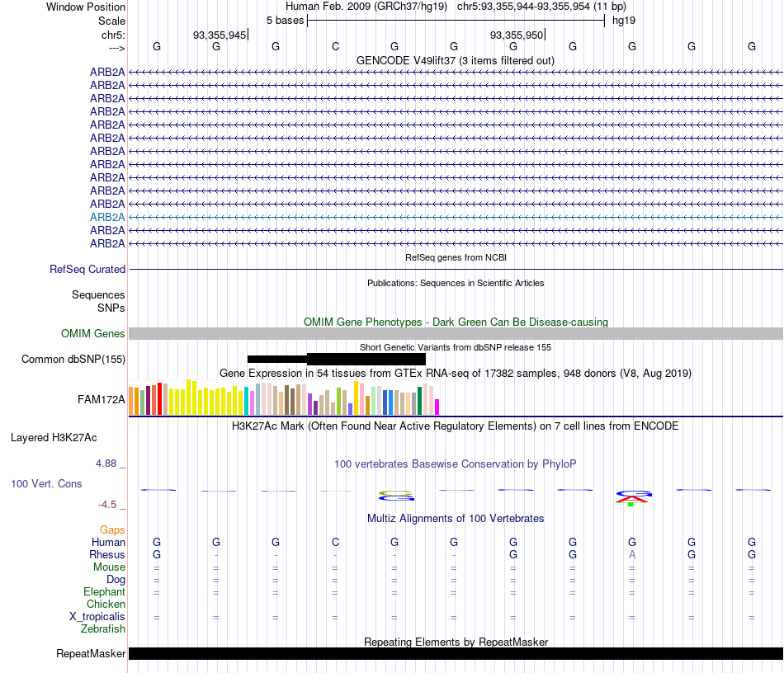Open 'Publications: Sequences in Scientific Articles' title
Image resolution: width=784 pixels, height=673 pixels.
click(x=456, y=283)
